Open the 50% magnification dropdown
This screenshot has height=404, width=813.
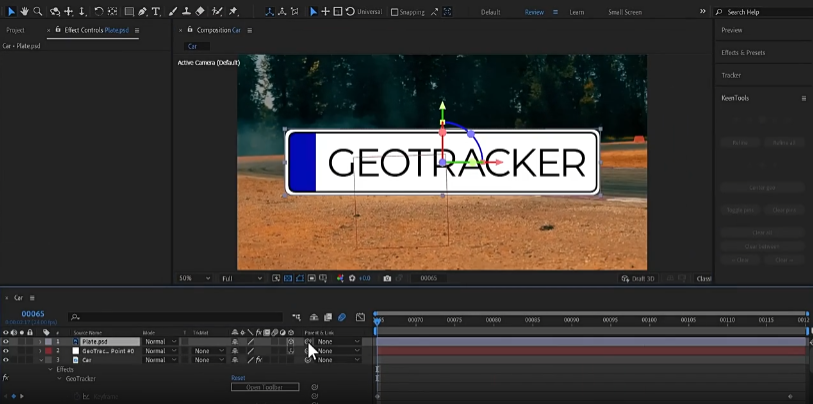pos(194,278)
